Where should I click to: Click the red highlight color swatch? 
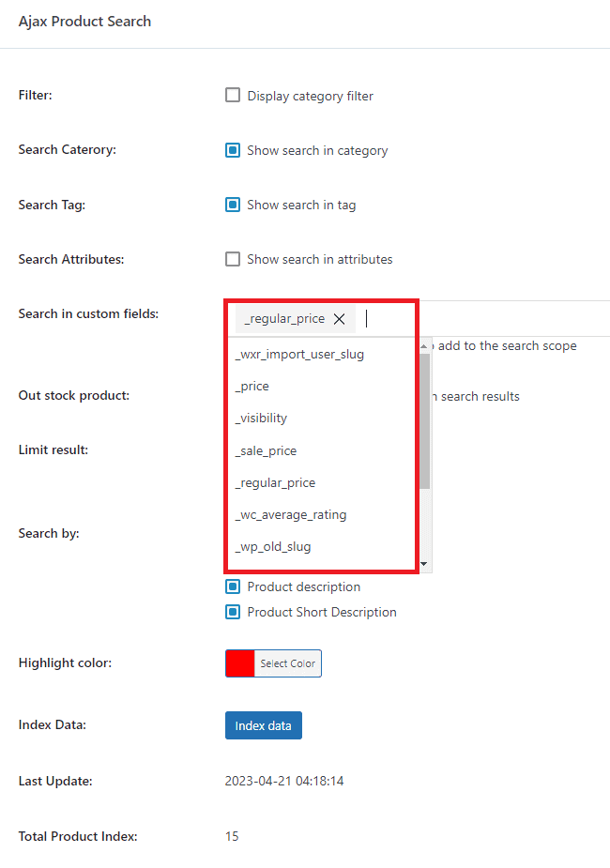click(x=240, y=663)
